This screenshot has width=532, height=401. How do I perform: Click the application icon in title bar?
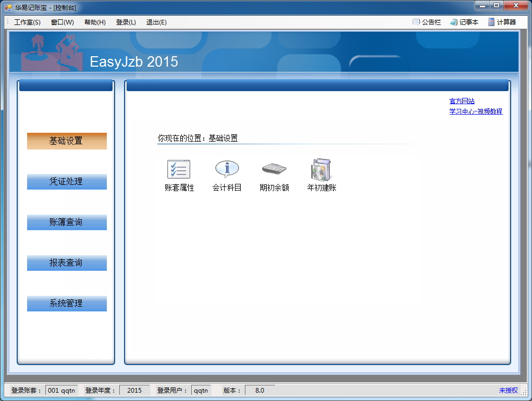pyautogui.click(x=8, y=8)
